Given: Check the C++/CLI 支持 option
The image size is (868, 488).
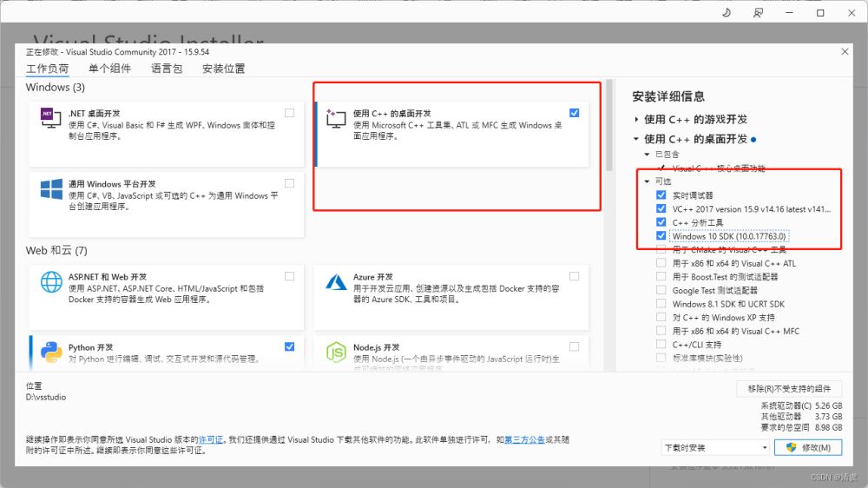Looking at the screenshot, I should tap(661, 345).
